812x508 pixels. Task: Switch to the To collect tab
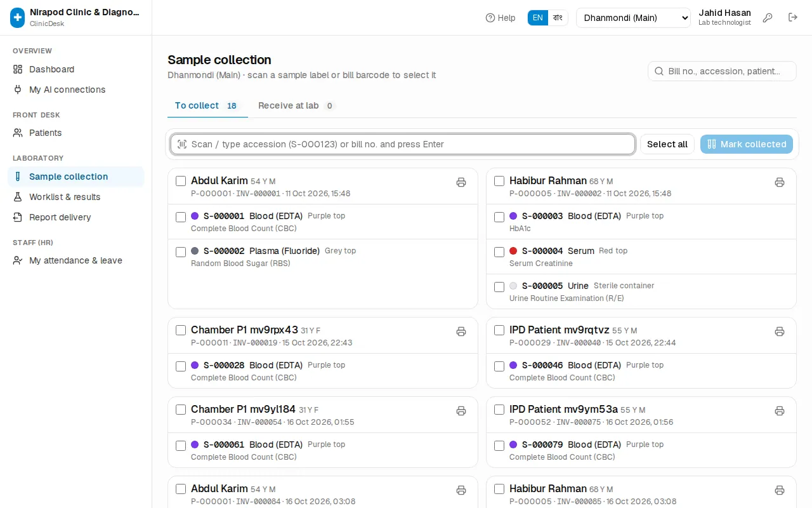206,105
